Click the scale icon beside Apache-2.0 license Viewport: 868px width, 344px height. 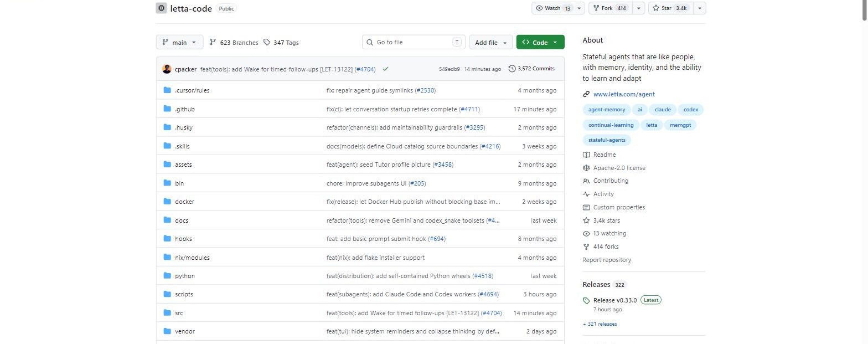click(x=586, y=168)
